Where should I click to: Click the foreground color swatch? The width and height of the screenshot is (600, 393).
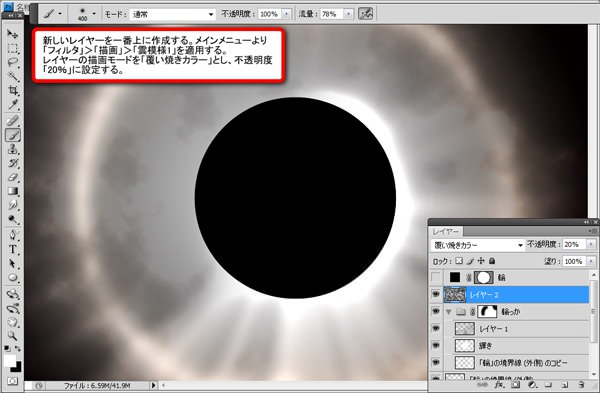(x=10, y=360)
